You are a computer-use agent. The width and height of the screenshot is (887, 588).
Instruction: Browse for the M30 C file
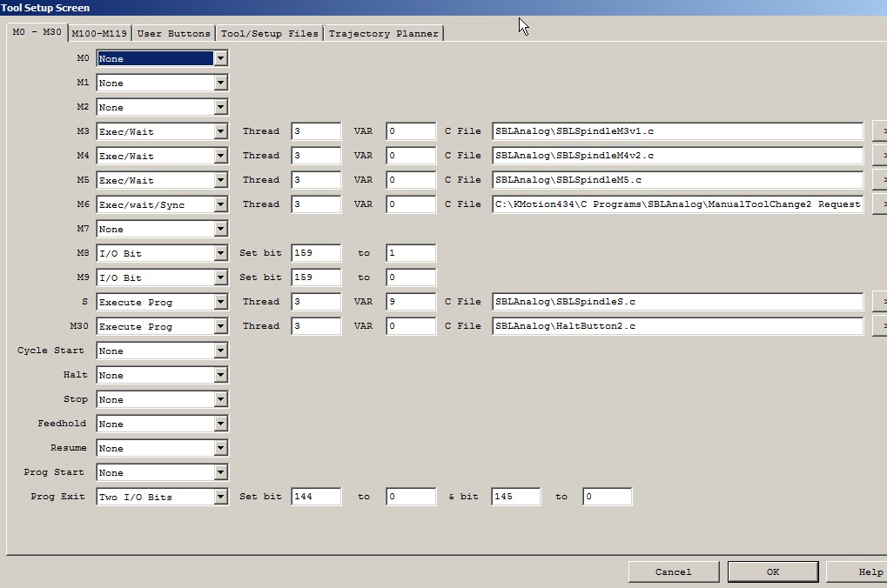click(x=880, y=326)
